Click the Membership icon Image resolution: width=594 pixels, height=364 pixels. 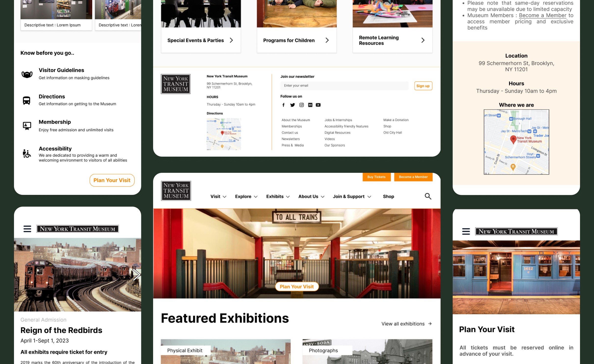26,125
